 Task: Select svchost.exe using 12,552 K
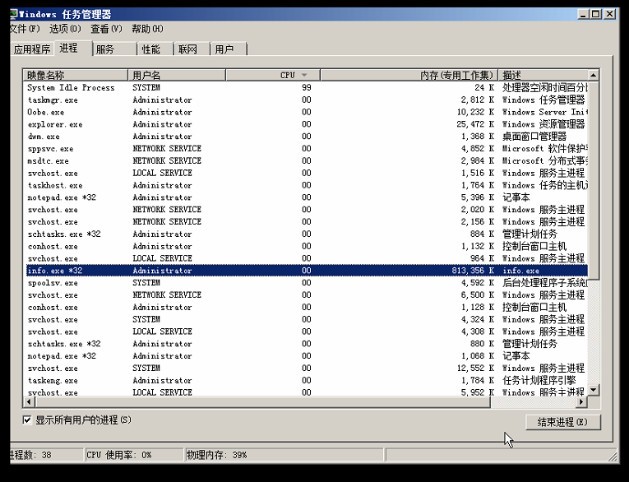[306, 368]
